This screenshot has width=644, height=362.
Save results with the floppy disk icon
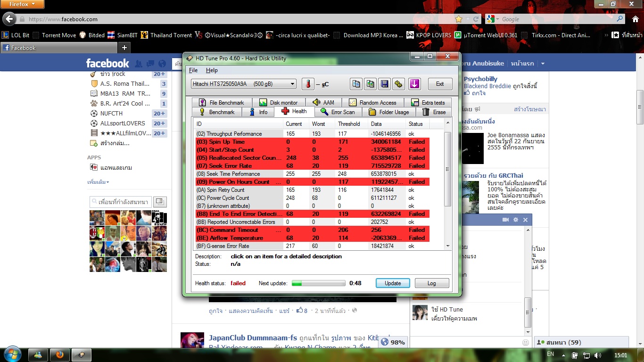click(x=385, y=84)
